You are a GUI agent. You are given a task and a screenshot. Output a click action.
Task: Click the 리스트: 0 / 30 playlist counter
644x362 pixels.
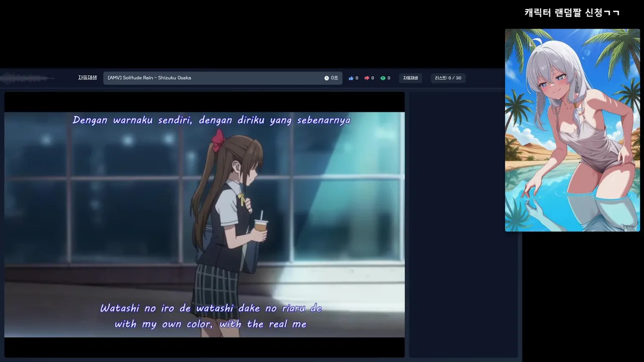pyautogui.click(x=448, y=78)
